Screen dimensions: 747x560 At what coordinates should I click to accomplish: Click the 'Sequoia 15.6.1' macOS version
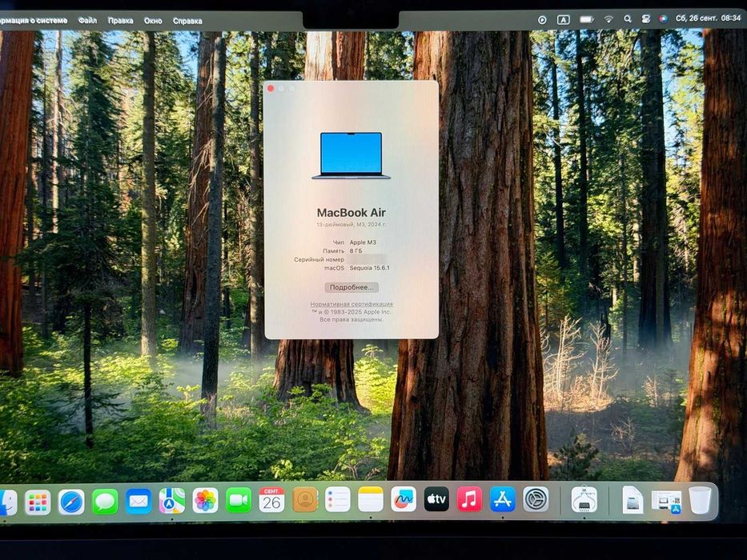370,268
